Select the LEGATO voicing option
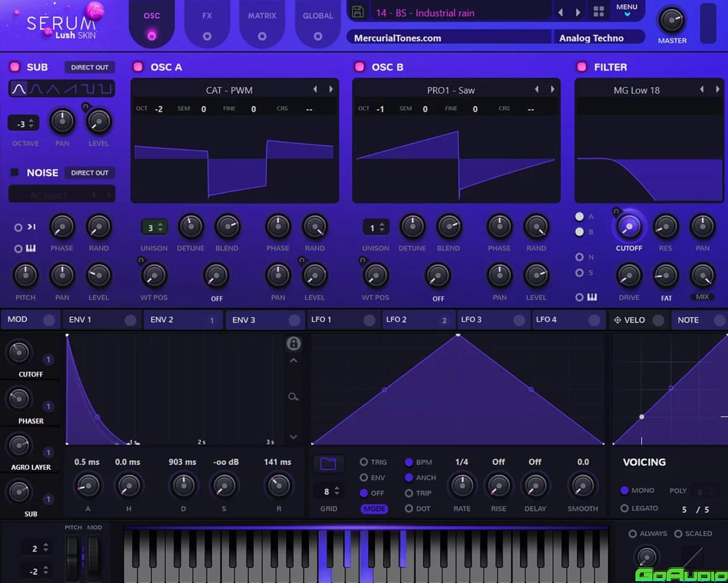The width and height of the screenshot is (728, 583). [625, 508]
